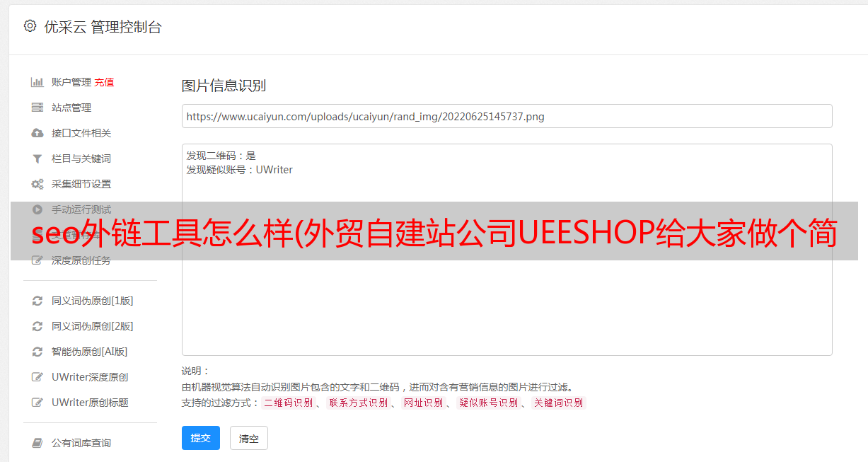Click the blue 提交 button
This screenshot has height=462, width=868.
[x=201, y=438]
